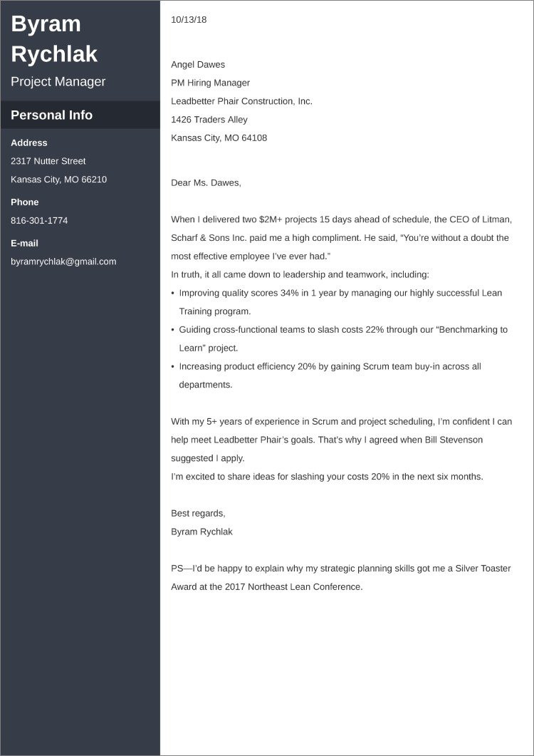Viewport: 534px width, 756px height.
Task: Click the Phone label in the sidebar
Action: [25, 202]
